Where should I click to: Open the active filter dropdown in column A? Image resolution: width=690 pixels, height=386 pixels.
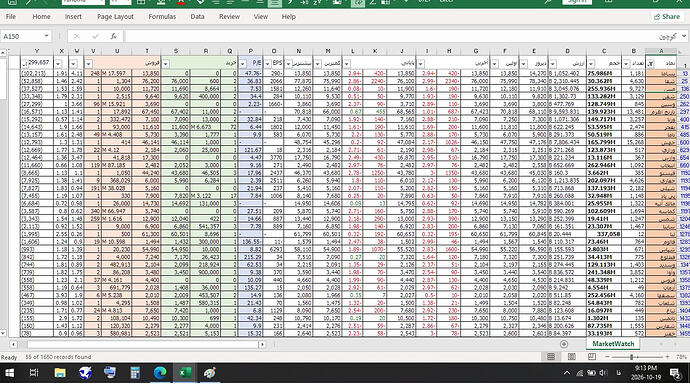(650, 64)
